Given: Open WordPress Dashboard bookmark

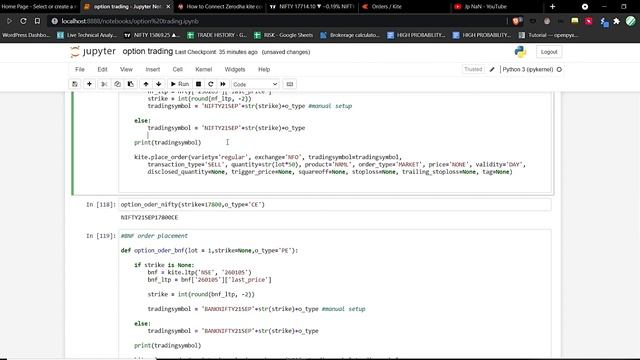Looking at the screenshot, I should pyautogui.click(x=26, y=35).
